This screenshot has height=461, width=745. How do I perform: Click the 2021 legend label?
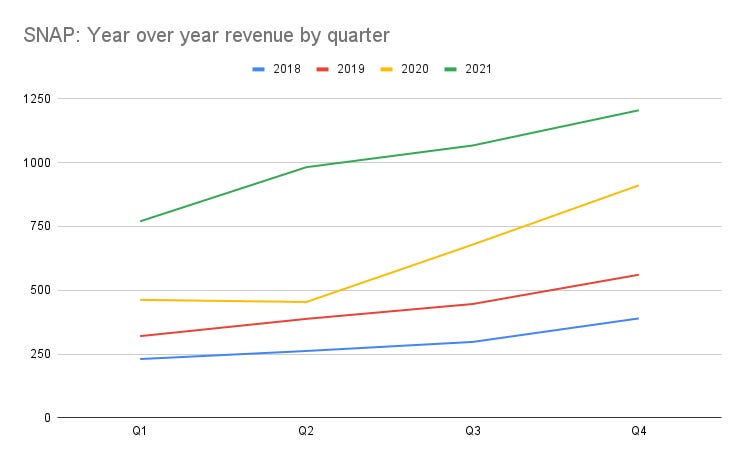tap(478, 69)
